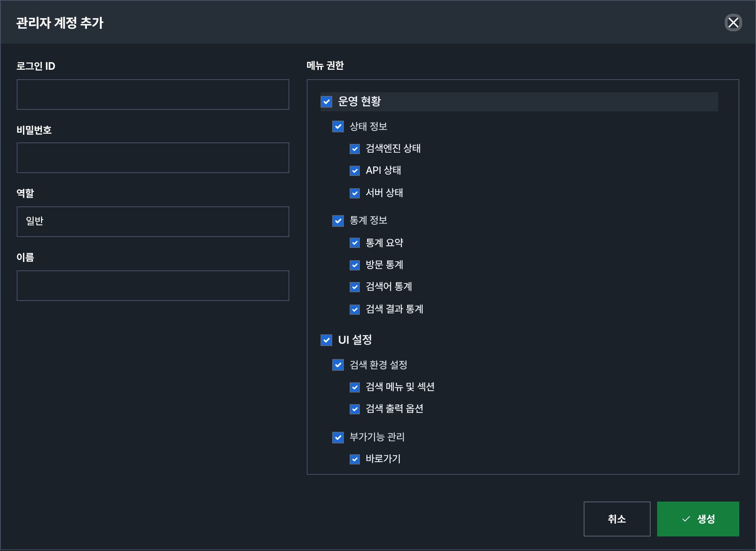This screenshot has width=756, height=551.
Task: Uncheck 검색 메뉴 및 섹션 permission
Action: [355, 387]
